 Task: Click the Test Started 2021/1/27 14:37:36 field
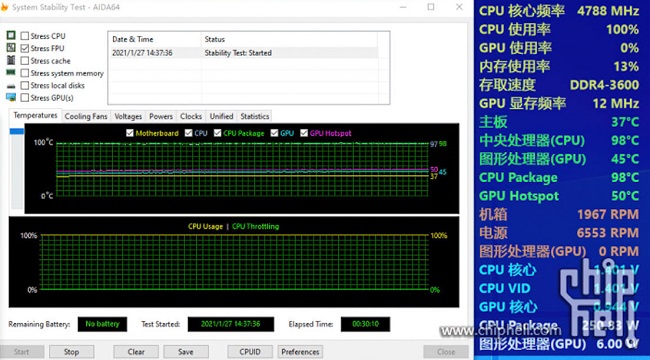(230, 324)
